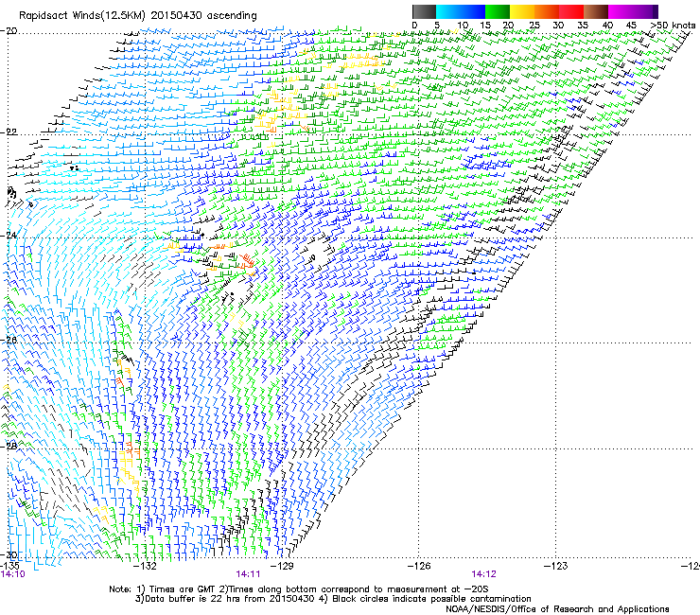Image resolution: width=700 pixels, height=615 pixels.
Task: Click the '-123' longitude axis label
Action: coord(556,566)
